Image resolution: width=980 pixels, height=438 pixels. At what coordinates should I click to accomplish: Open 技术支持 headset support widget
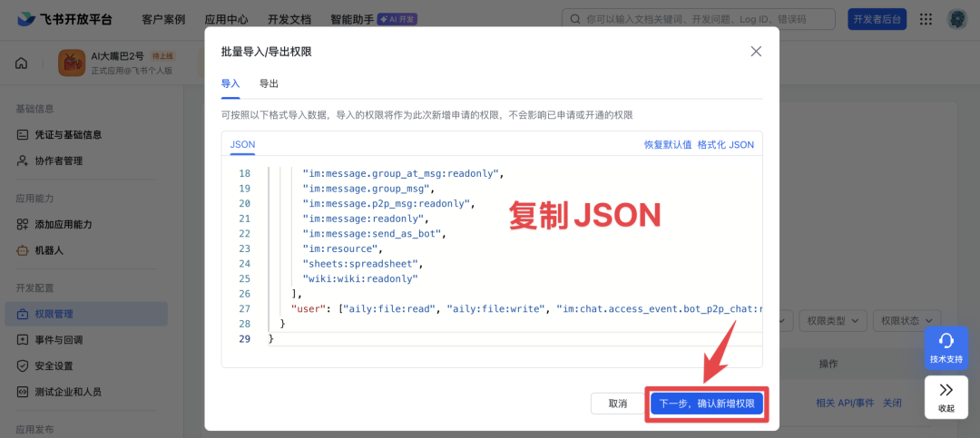pyautogui.click(x=946, y=348)
